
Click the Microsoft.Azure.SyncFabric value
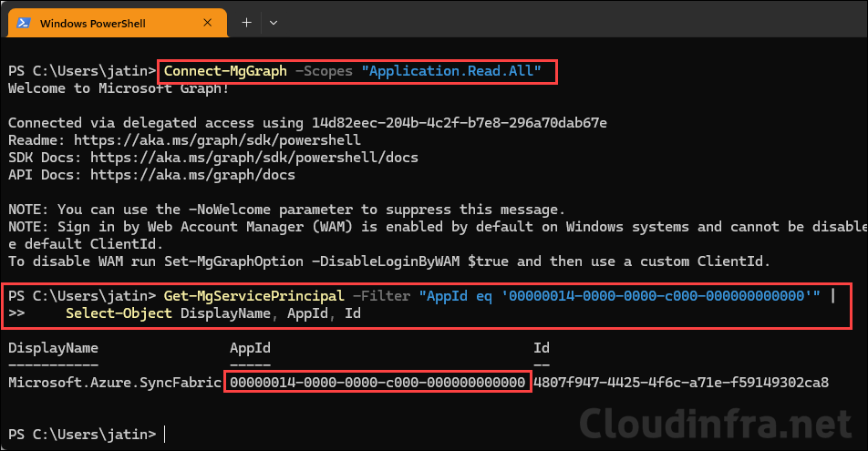[x=115, y=383]
